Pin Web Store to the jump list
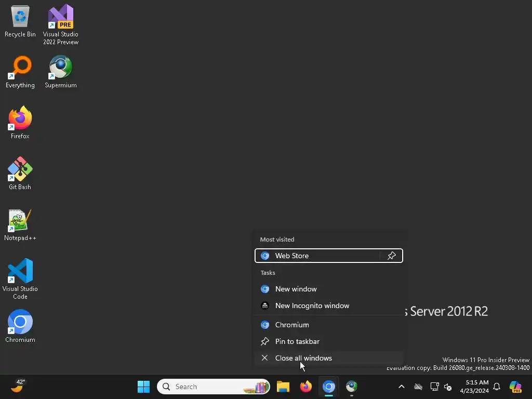 [392, 256]
